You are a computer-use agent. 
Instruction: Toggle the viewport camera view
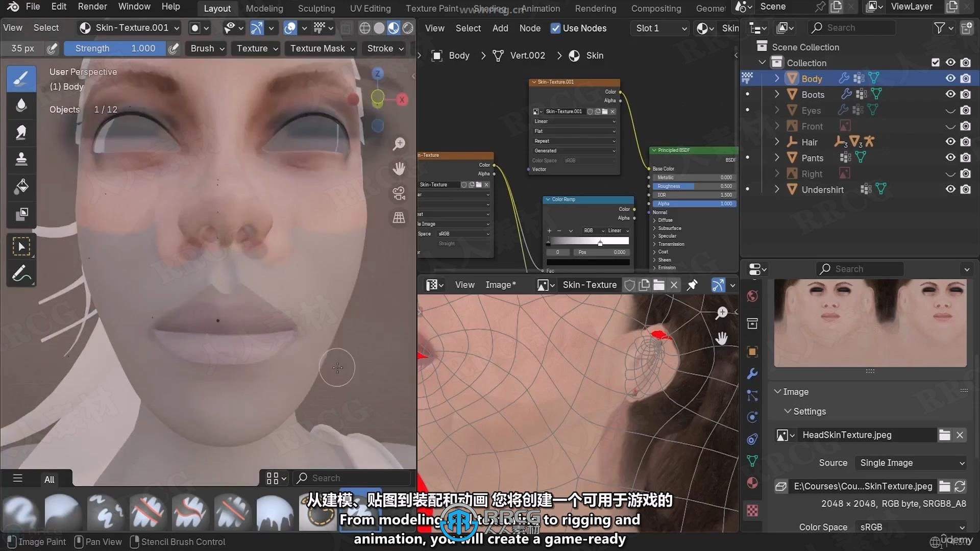point(399,193)
